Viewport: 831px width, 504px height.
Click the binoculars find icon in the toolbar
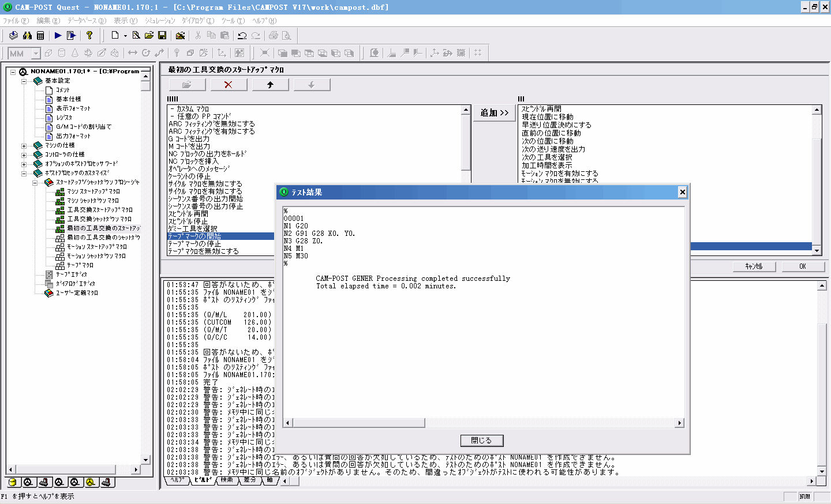pyautogui.click(x=27, y=36)
